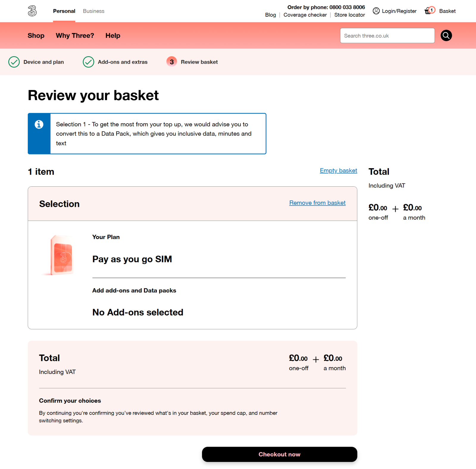Click the Three logo icon

pyautogui.click(x=32, y=11)
